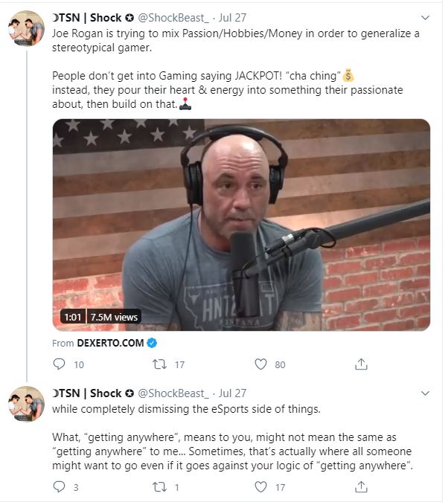This screenshot has height=502, width=448.
Task: Open the DEXERTO.COM source link
Action: pyautogui.click(x=110, y=343)
